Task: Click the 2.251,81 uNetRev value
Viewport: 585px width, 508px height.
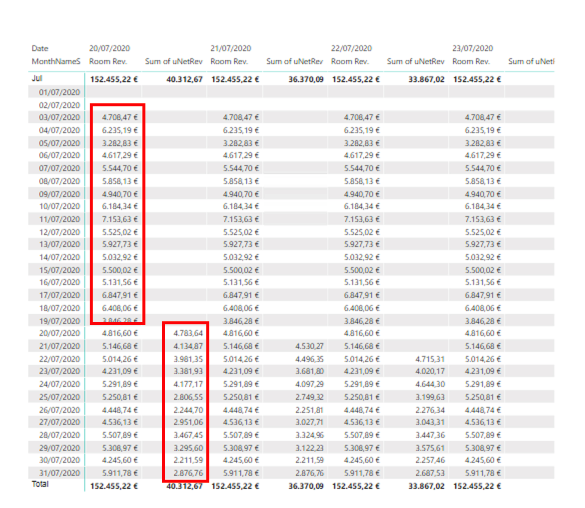Action: coord(309,410)
